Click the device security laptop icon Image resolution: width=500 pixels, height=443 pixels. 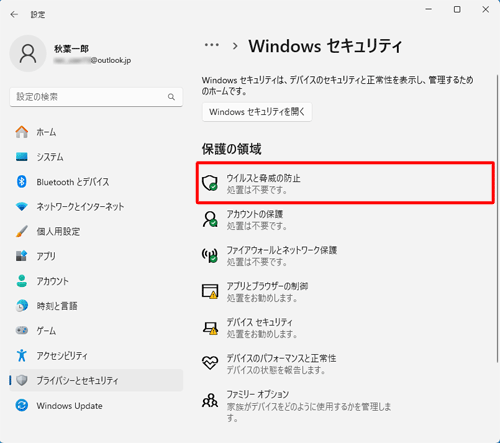pos(210,328)
